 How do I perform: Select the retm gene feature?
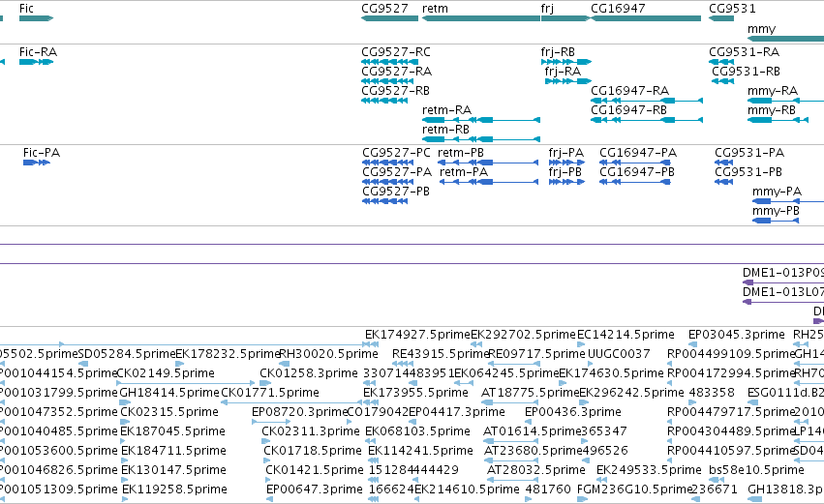[x=481, y=18]
